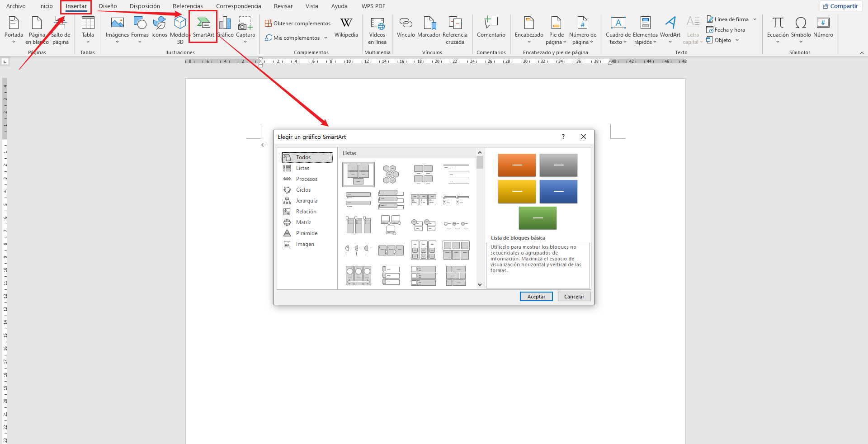Pick the basic block list layout thumbnail
Screen dimensions: 868x444
tap(359, 175)
